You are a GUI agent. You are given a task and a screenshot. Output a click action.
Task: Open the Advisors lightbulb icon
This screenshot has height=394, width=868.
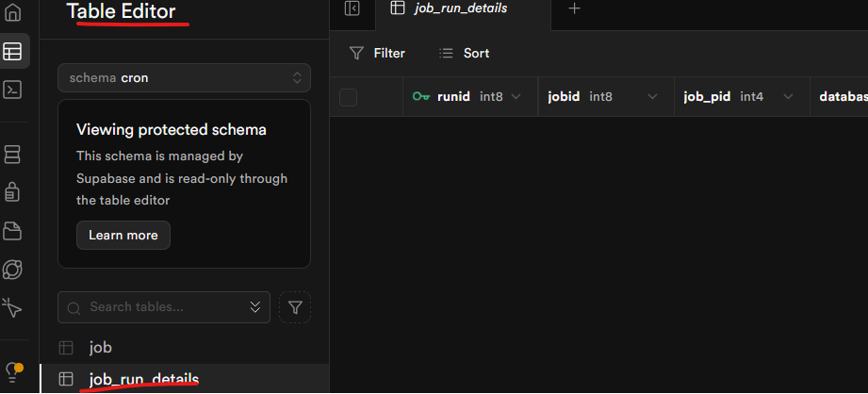[13, 369]
